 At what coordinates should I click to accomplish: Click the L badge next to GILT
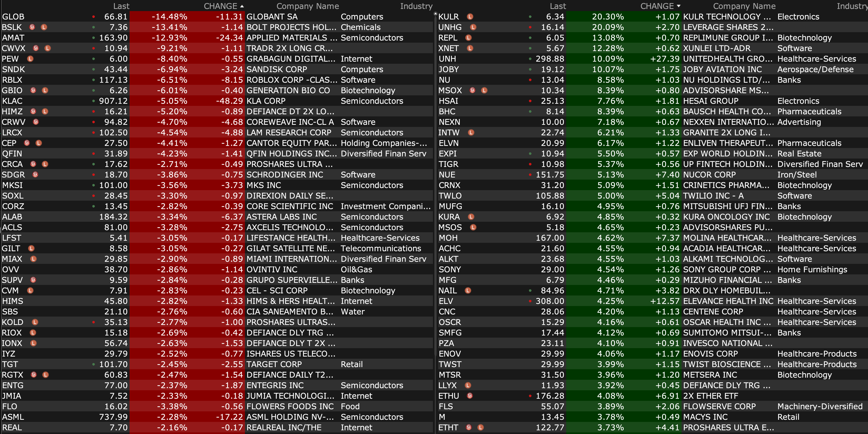coord(31,248)
